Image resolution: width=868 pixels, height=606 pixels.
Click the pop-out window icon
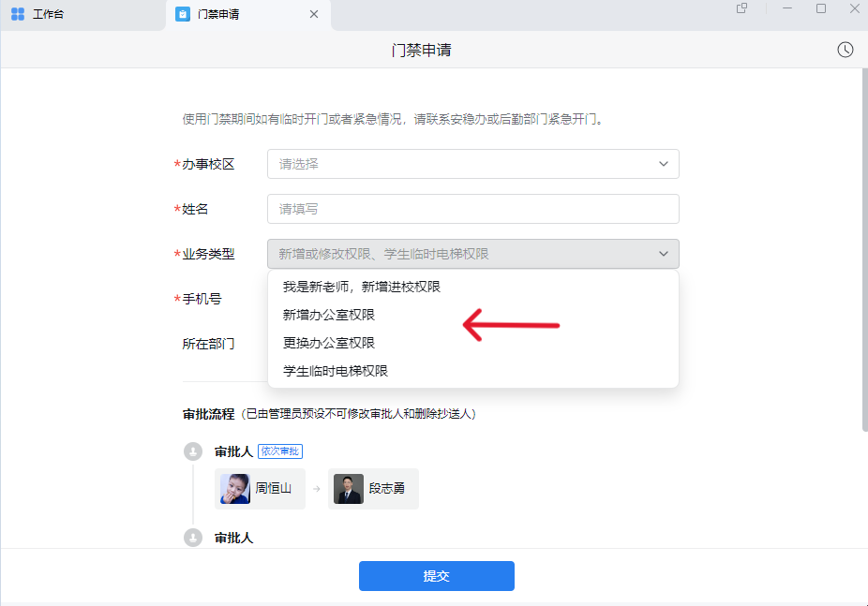742,8
